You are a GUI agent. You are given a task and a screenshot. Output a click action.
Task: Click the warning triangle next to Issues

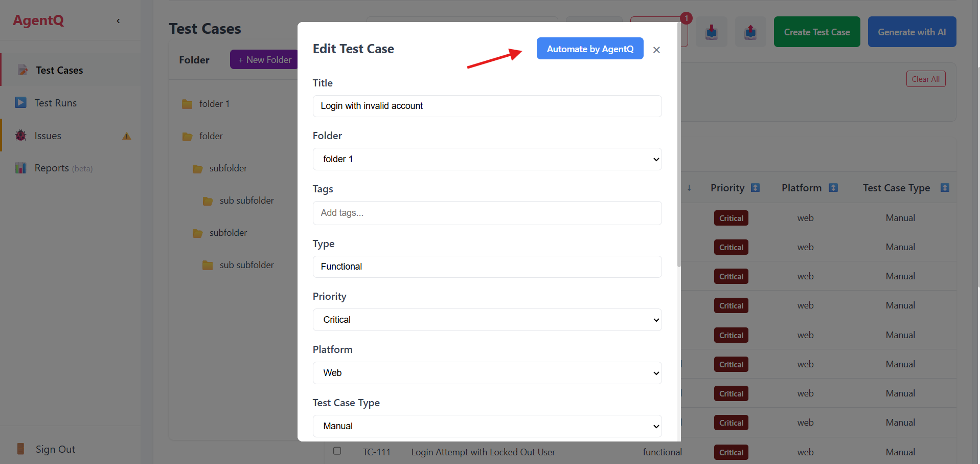tap(126, 136)
